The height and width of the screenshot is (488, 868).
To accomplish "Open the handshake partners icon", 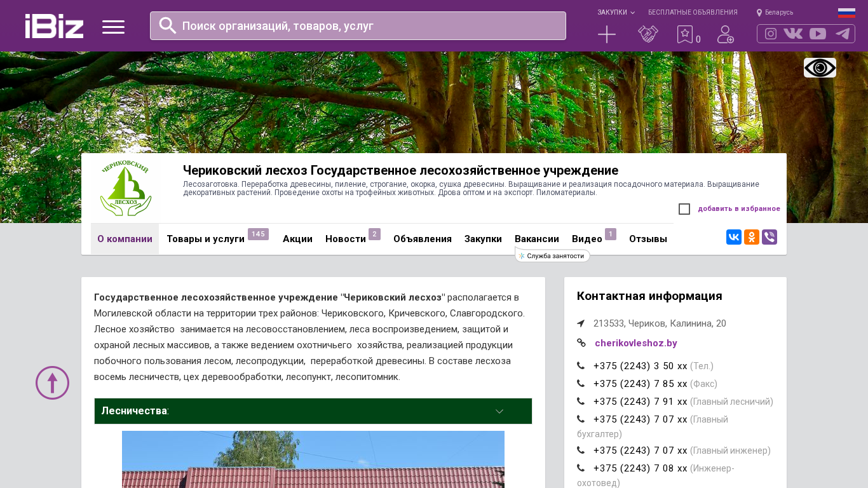I will pyautogui.click(x=648, y=34).
